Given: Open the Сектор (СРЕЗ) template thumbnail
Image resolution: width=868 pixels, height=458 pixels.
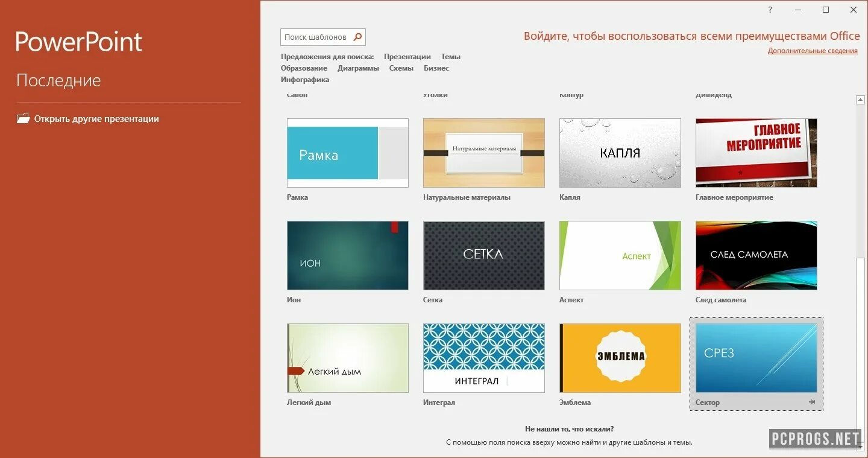Looking at the screenshot, I should point(756,358).
